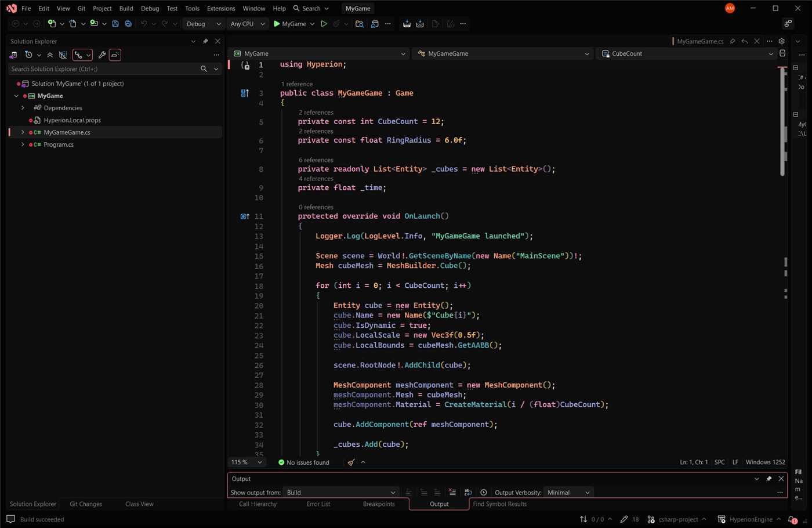This screenshot has width=812, height=528.
Task: Toggle pin on MyGameGame.cs tab
Action: tap(733, 41)
